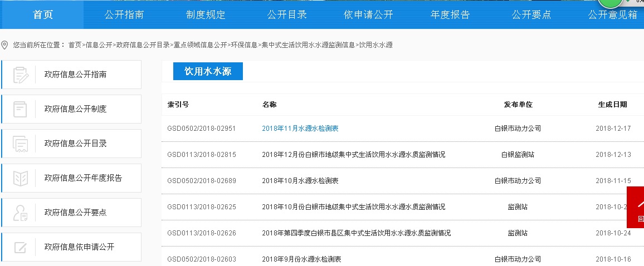644x266 pixels.
Task: Select the 饮用水水源 section header tab
Action: [x=208, y=72]
